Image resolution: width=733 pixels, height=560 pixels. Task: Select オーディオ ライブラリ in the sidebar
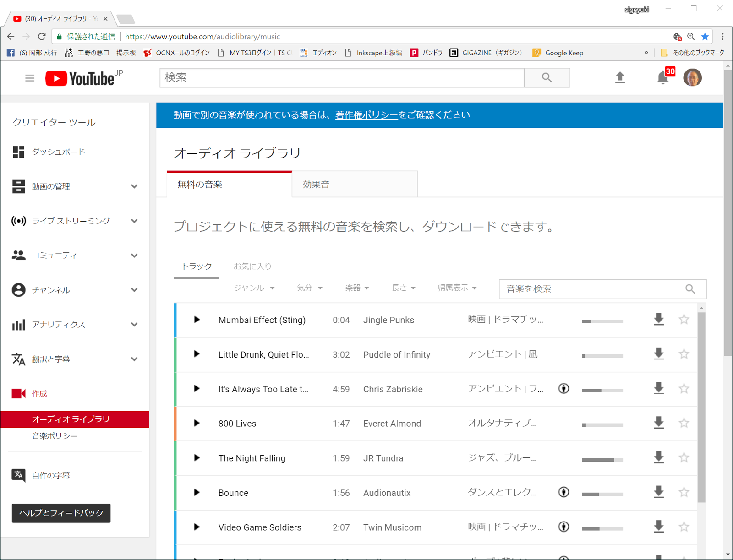[75, 419]
